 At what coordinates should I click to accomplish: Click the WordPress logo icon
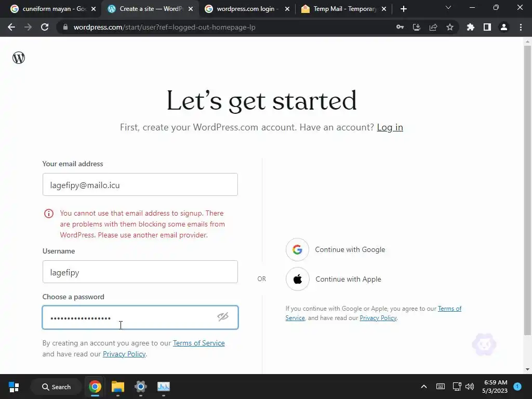click(19, 58)
